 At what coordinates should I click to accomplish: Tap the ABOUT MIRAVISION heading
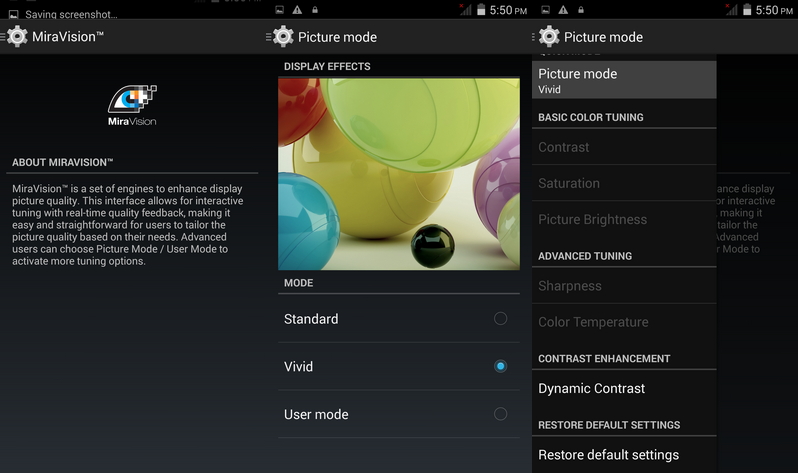63,162
